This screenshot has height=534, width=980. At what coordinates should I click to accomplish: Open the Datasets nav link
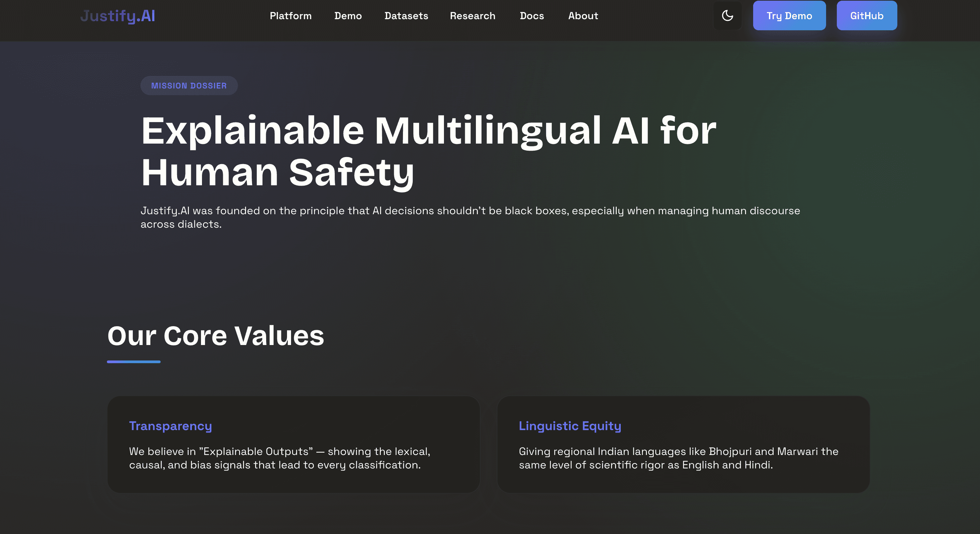406,16
